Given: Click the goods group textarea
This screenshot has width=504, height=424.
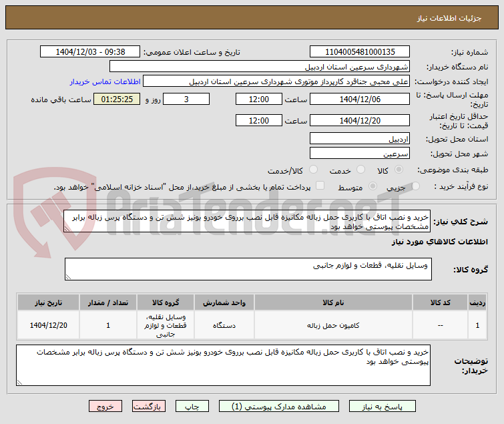Looking at the screenshot, I should point(248,269).
